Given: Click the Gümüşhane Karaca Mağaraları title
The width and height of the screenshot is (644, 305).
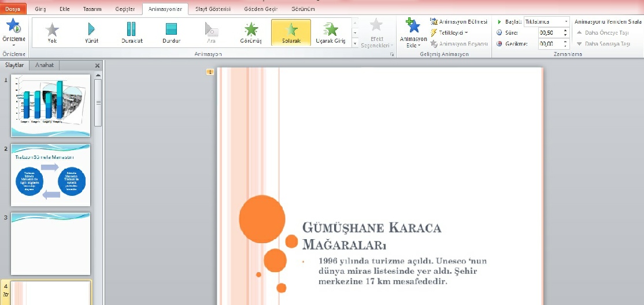Looking at the screenshot, I should click(x=372, y=236).
